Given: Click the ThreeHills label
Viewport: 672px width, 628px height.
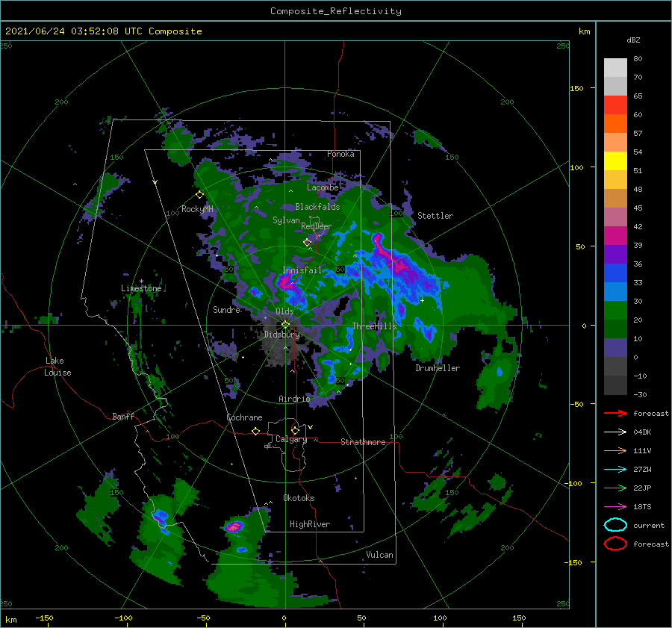Looking at the screenshot, I should [375, 326].
